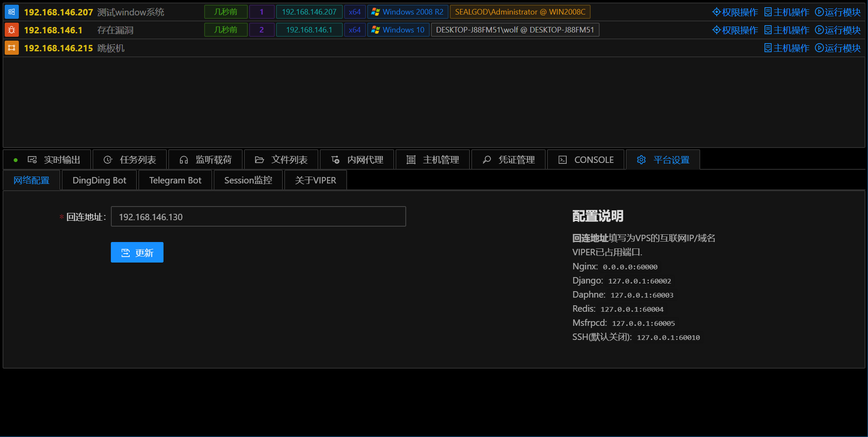Click the 几秒前 heartbeat tag for 192.168.146.1

coord(226,30)
